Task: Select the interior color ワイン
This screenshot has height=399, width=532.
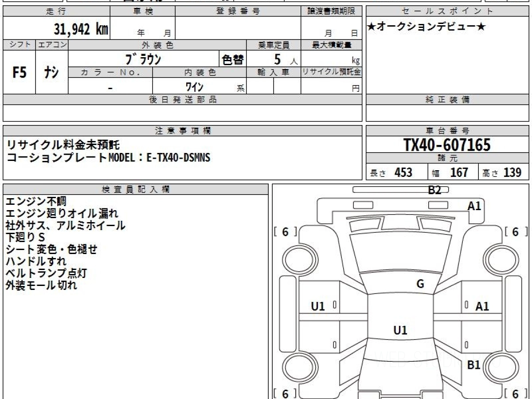Action: pos(194,86)
